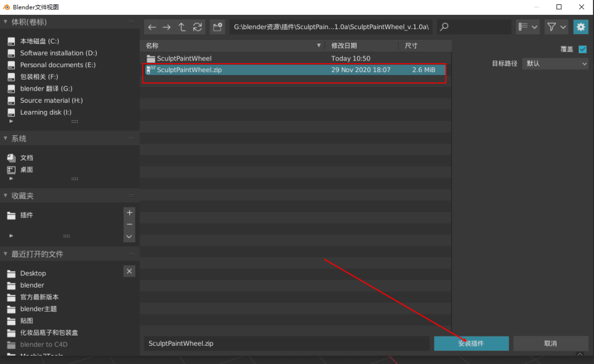
Task: Open drive 包装相关 (F:)
Action: pos(39,76)
